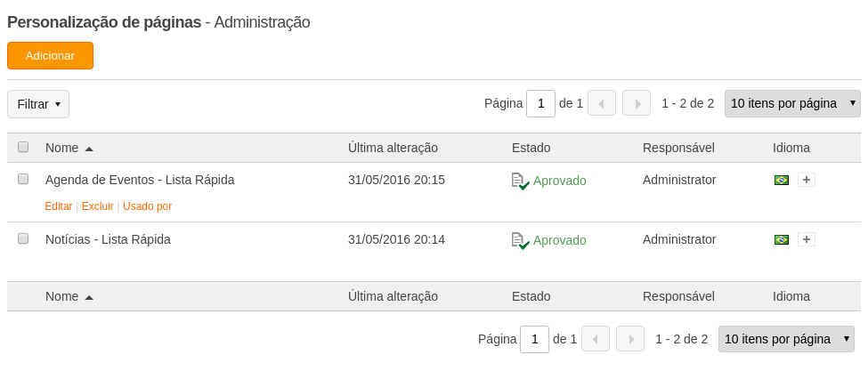This screenshot has height=379, width=868.
Task: Click next page arrow in bottom pagination
Action: click(x=630, y=339)
